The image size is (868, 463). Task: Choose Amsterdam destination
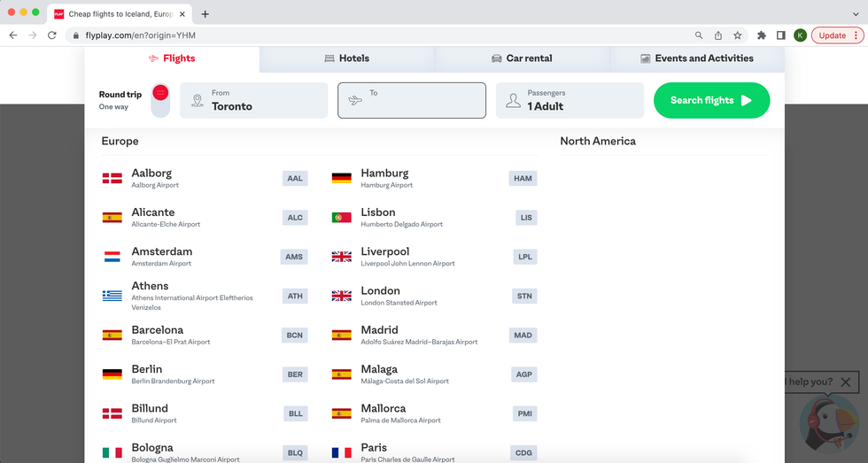tap(205, 257)
